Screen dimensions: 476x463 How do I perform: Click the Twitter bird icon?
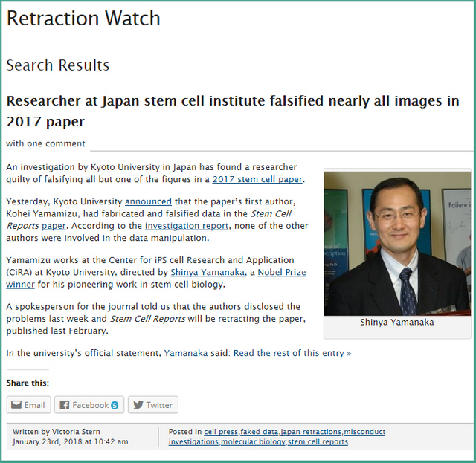[x=138, y=405]
